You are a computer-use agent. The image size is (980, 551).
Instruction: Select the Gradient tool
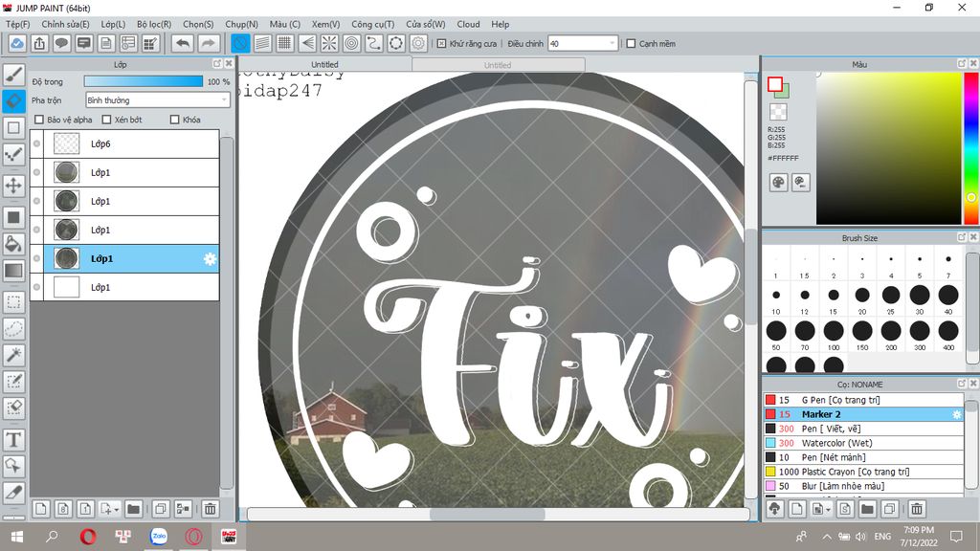click(x=13, y=270)
